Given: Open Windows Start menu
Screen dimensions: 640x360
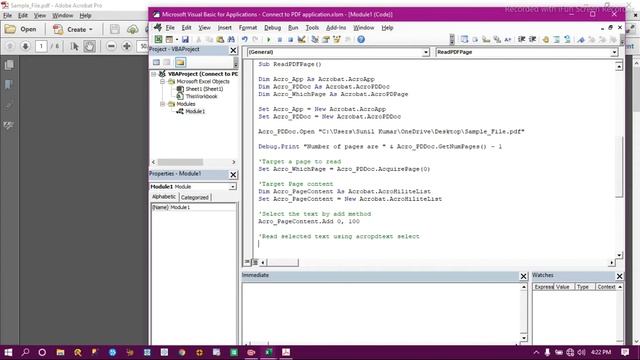Looking at the screenshot, I should coord(8,352).
